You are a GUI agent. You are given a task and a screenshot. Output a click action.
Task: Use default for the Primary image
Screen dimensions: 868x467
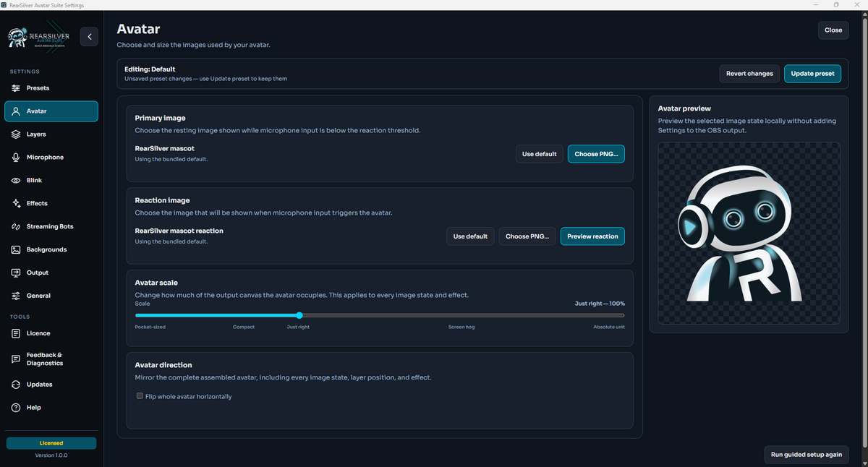[540, 154]
